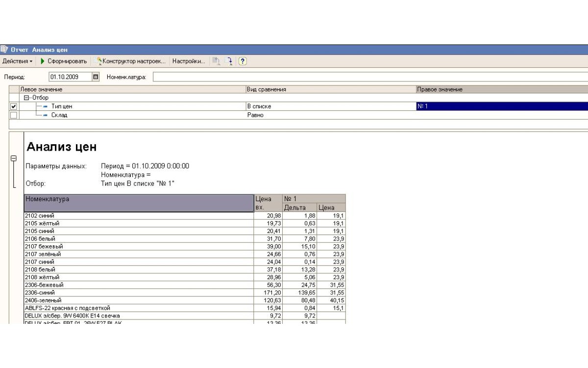Click the save settings icon with arrow
Viewport: 588px width, 368px height.
[228, 61]
